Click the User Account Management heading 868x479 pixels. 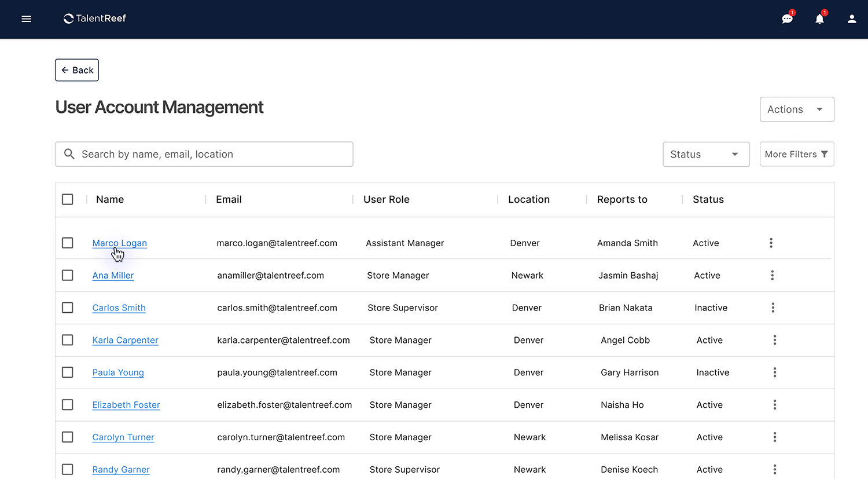coord(159,107)
